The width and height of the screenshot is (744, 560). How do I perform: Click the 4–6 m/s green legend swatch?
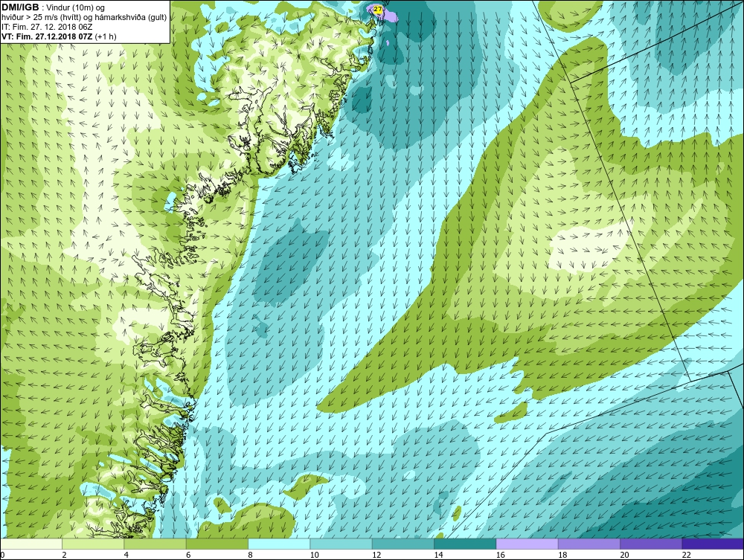coord(155,544)
